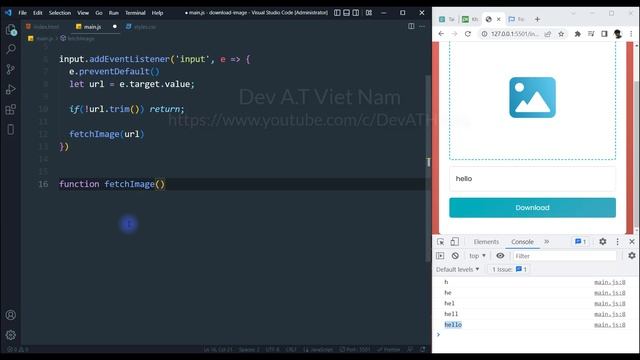Viewport: 640px width, 360px height.
Task: Switch to the fourth browser tab
Action: click(516, 19)
